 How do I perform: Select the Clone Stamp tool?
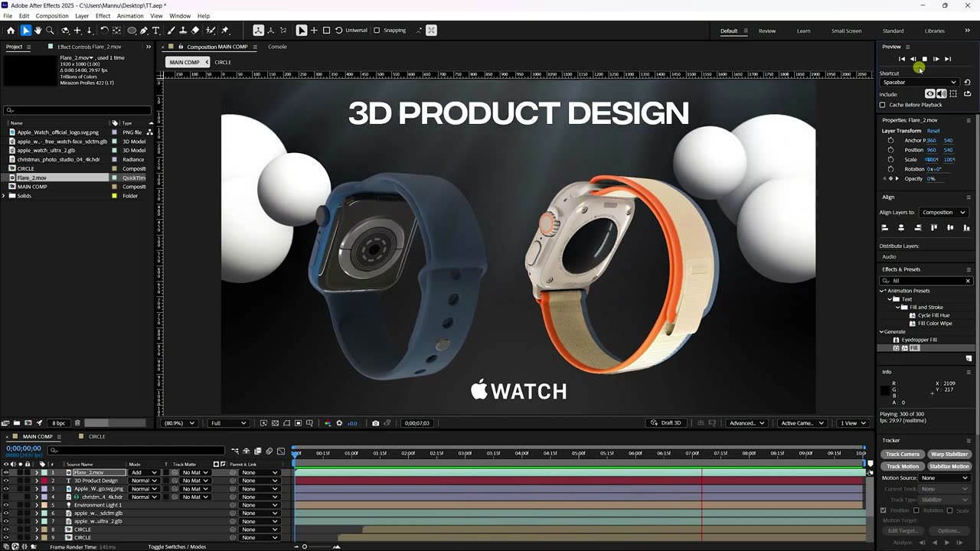[182, 31]
